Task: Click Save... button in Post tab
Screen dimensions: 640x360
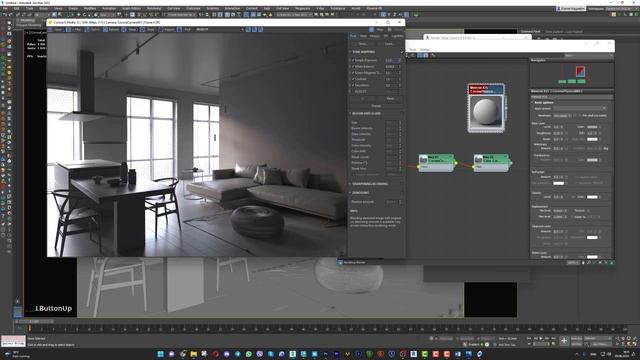Action: [362, 44]
